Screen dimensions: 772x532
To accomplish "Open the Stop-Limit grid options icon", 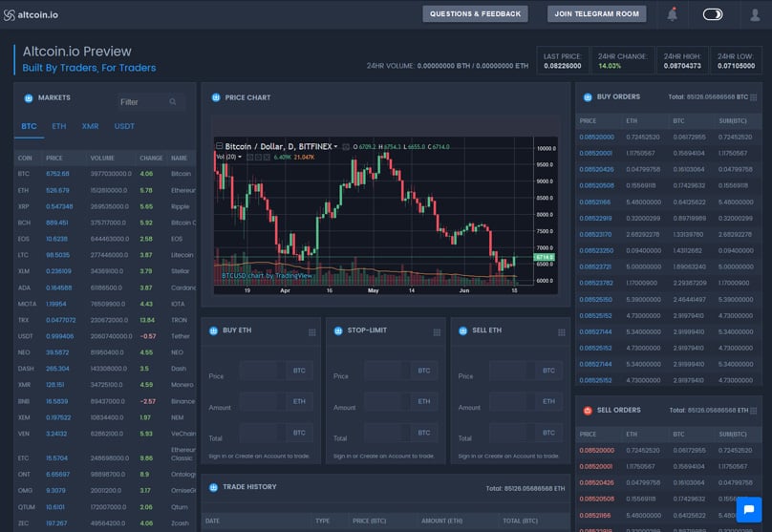I will pyautogui.click(x=437, y=332).
